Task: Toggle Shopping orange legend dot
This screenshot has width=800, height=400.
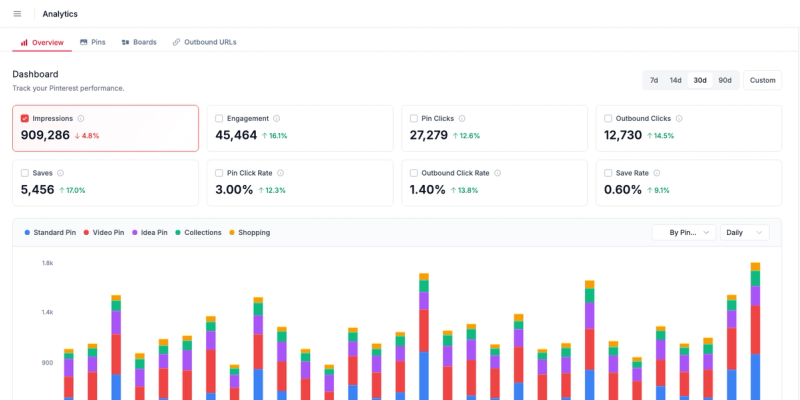Action: (x=232, y=233)
